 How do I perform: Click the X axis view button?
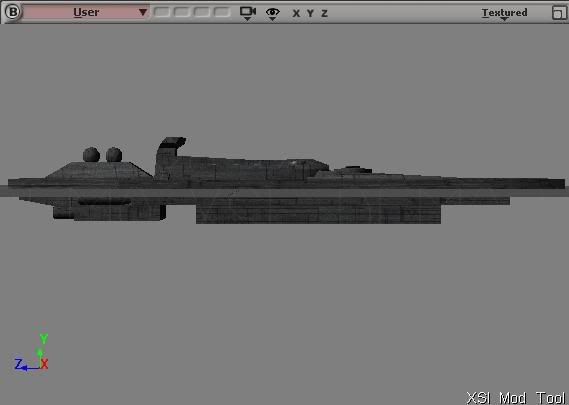click(x=296, y=13)
